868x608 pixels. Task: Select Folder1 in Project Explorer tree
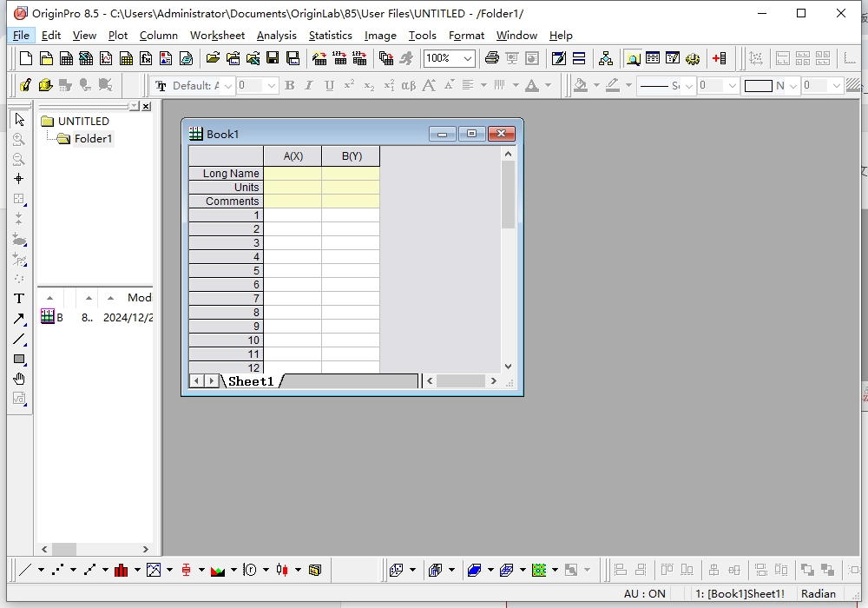coord(93,138)
